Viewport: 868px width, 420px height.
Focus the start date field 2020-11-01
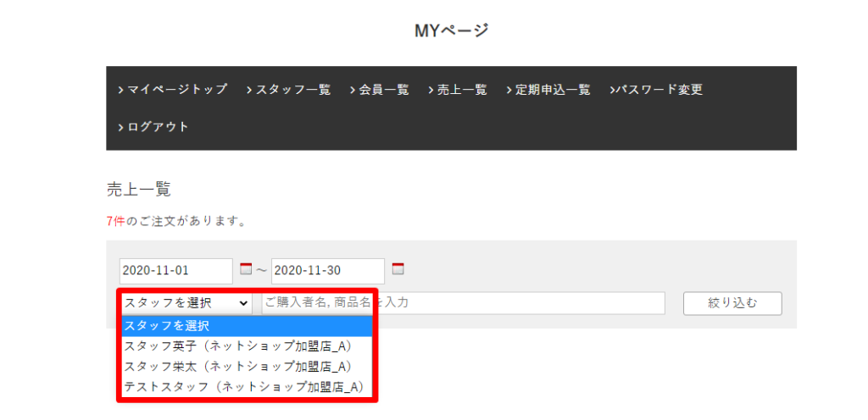point(176,271)
